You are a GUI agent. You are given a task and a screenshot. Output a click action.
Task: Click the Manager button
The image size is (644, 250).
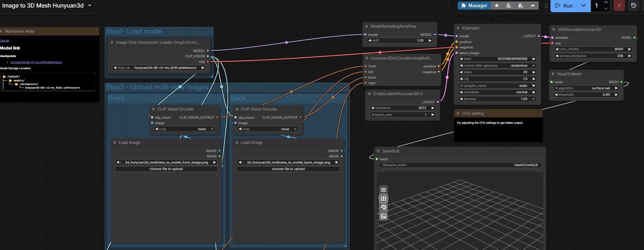point(474,5)
